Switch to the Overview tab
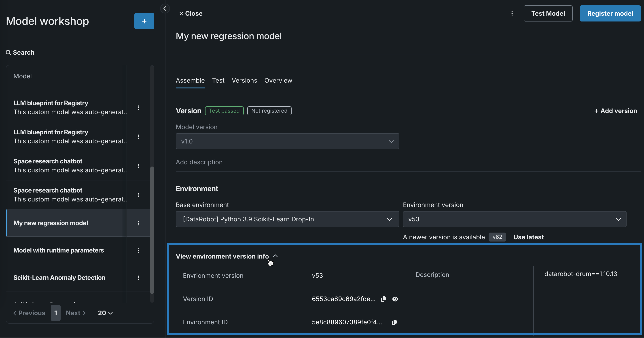This screenshot has width=644, height=338. coord(278,80)
